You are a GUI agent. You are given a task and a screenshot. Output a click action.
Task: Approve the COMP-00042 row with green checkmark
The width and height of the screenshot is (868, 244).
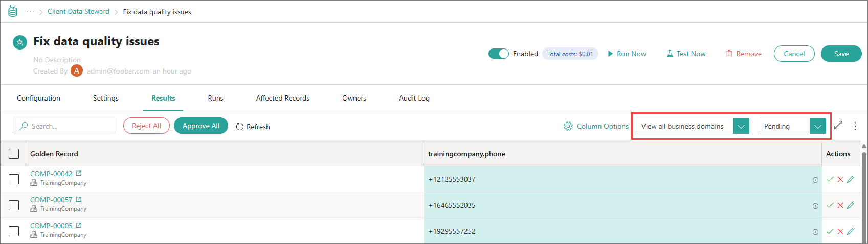tap(830, 179)
